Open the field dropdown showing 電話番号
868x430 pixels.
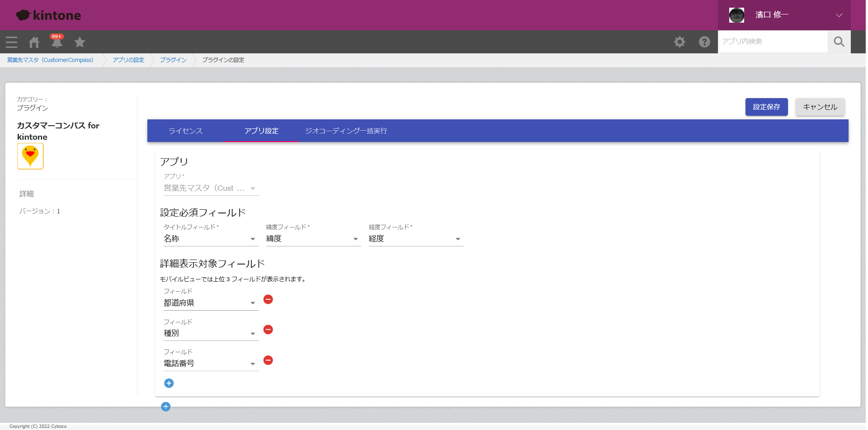pos(211,364)
